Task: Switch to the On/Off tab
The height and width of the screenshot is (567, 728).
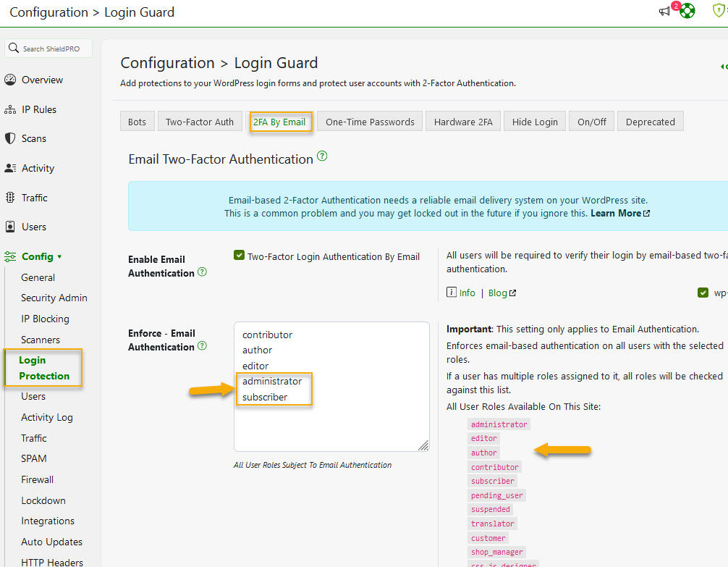Action: [x=592, y=122]
